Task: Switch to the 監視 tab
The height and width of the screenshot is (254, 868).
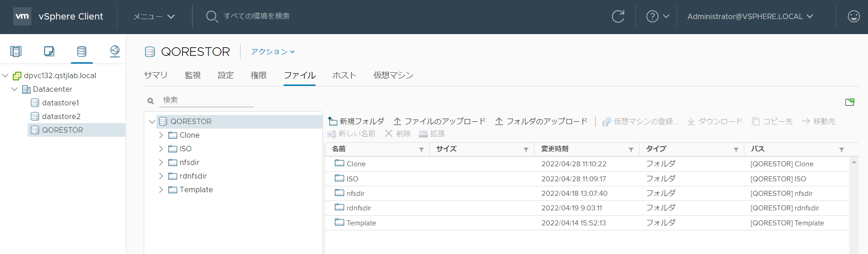Action: pos(193,75)
